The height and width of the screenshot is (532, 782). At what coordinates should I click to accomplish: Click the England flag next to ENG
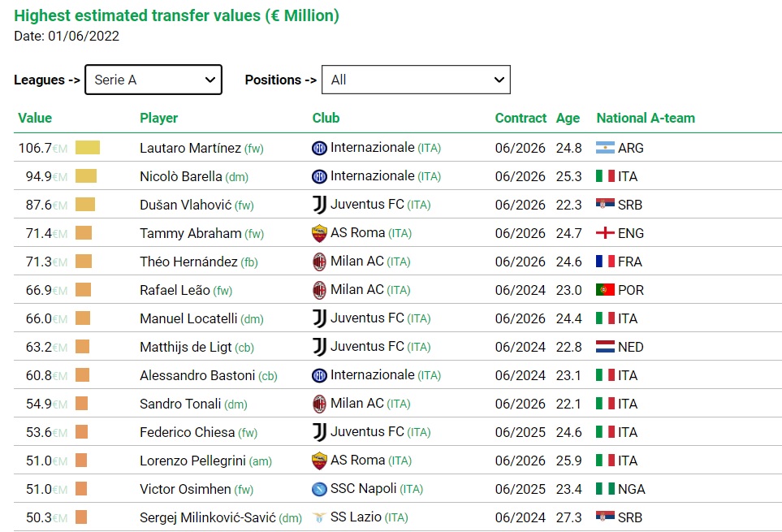(x=605, y=233)
